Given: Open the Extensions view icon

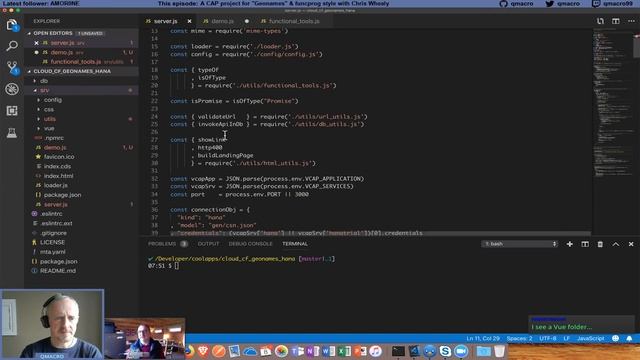Looking at the screenshot, I should coord(12,111).
